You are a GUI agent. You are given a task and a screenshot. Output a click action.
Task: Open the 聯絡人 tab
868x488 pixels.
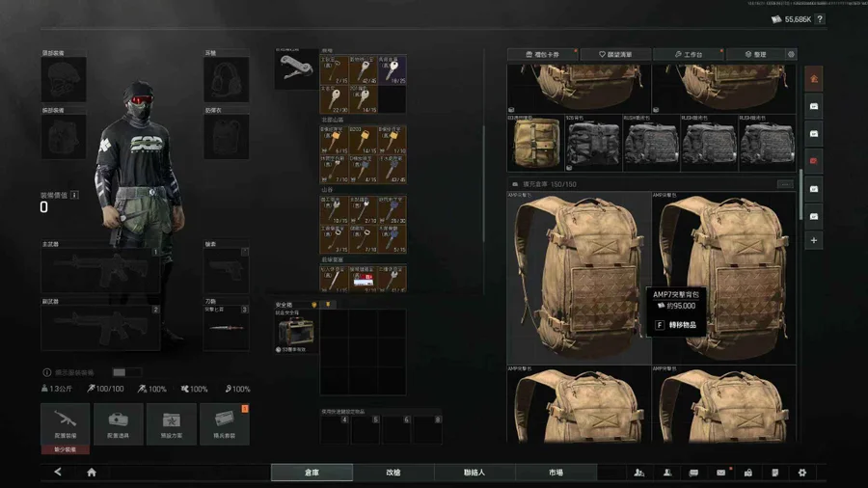[474, 473]
